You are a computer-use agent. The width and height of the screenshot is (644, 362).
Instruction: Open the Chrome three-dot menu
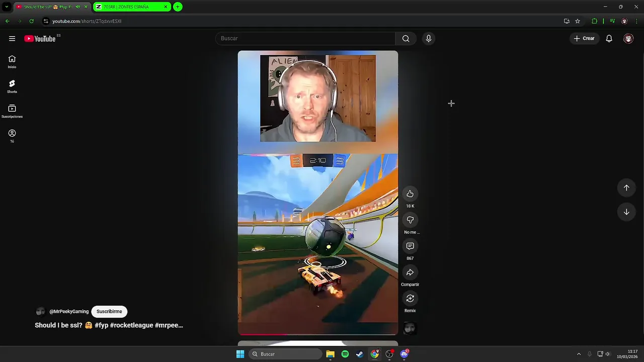click(636, 21)
